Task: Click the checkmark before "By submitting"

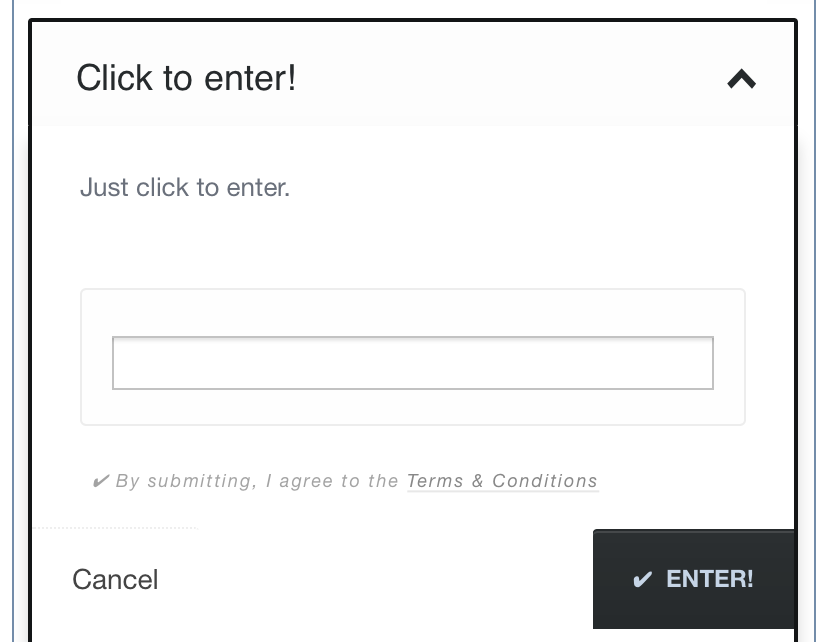Action: [x=100, y=481]
